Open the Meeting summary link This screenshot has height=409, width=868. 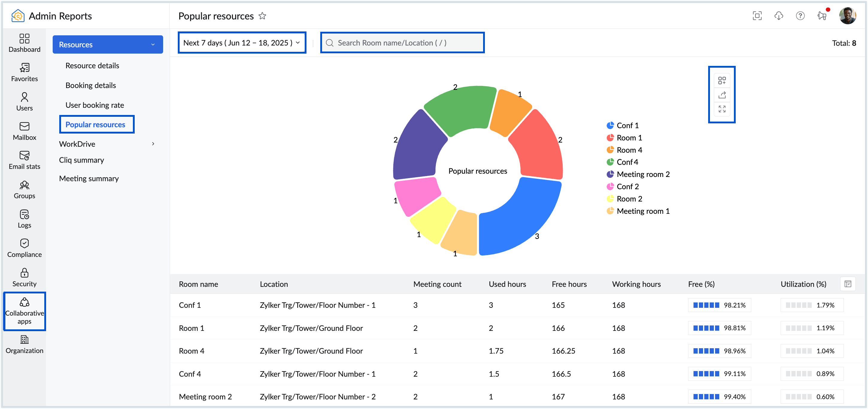89,178
